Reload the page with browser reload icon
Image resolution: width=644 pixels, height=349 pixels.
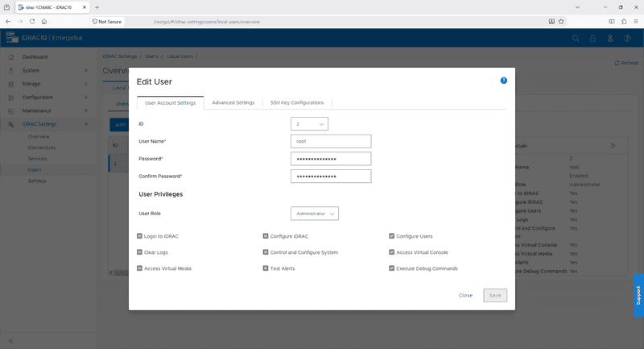click(32, 22)
